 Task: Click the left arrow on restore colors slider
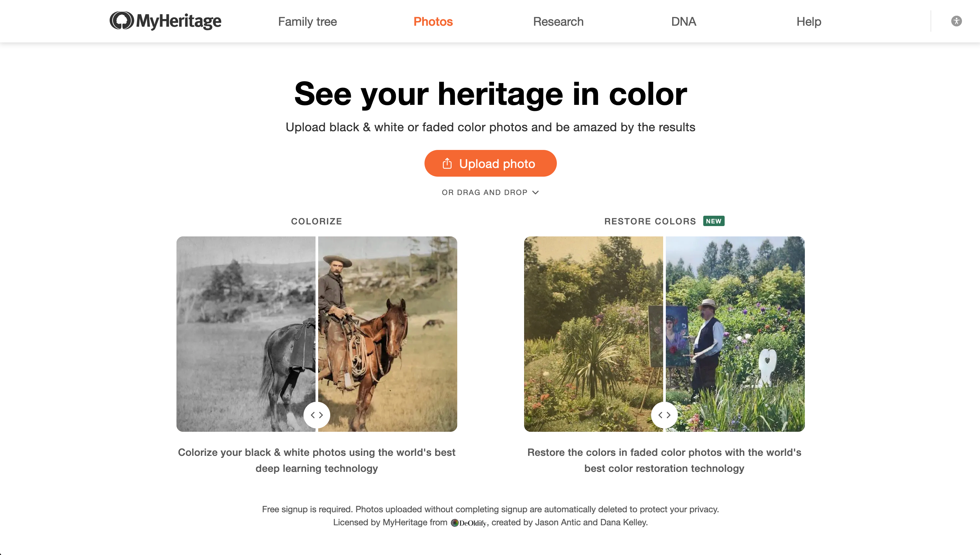pyautogui.click(x=659, y=414)
